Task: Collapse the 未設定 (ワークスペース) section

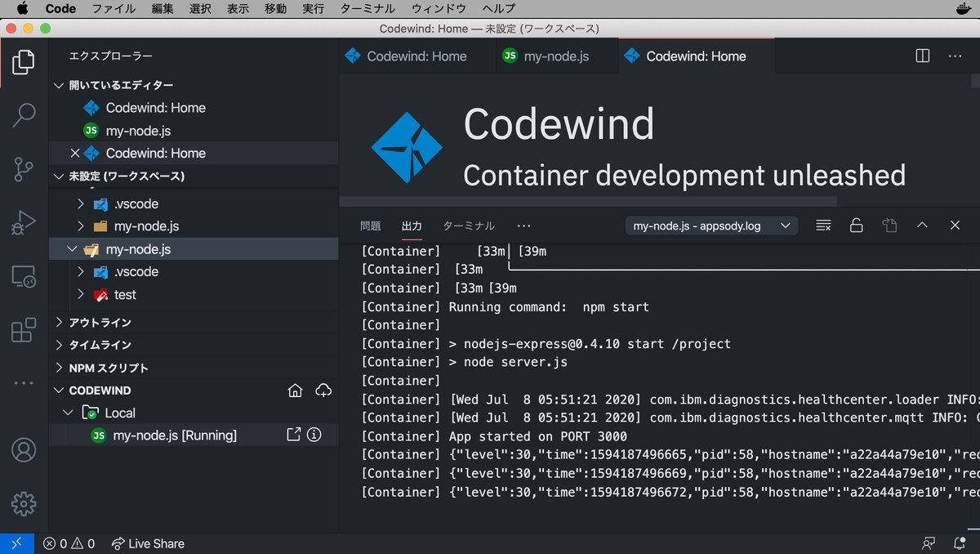Action: 58,176
